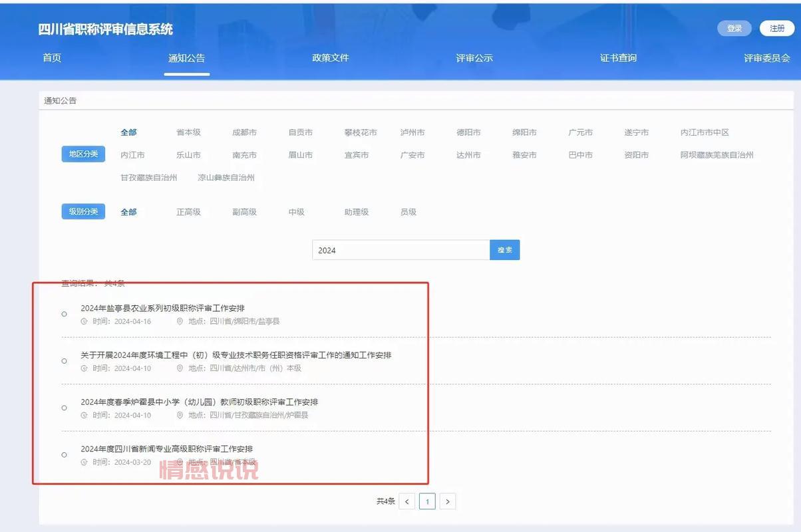Select the radio button for the 盐亭县 announcement
This screenshot has width=801, height=532.
click(64, 313)
